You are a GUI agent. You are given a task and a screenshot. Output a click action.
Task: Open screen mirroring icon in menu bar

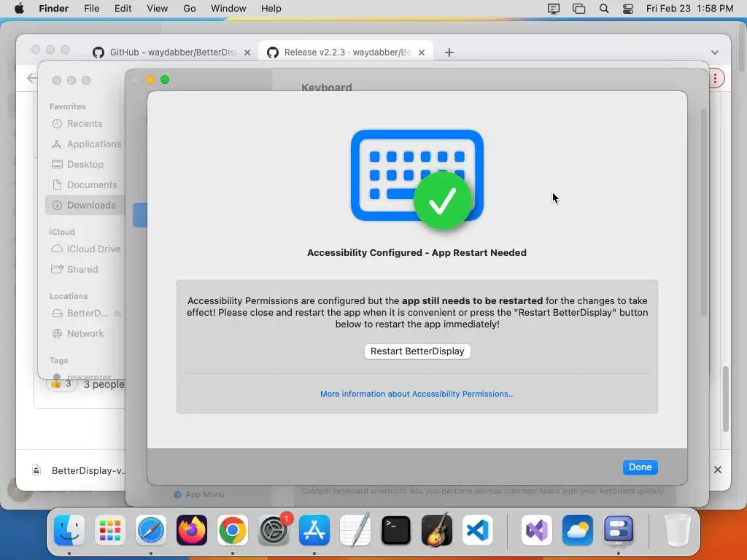553,9
